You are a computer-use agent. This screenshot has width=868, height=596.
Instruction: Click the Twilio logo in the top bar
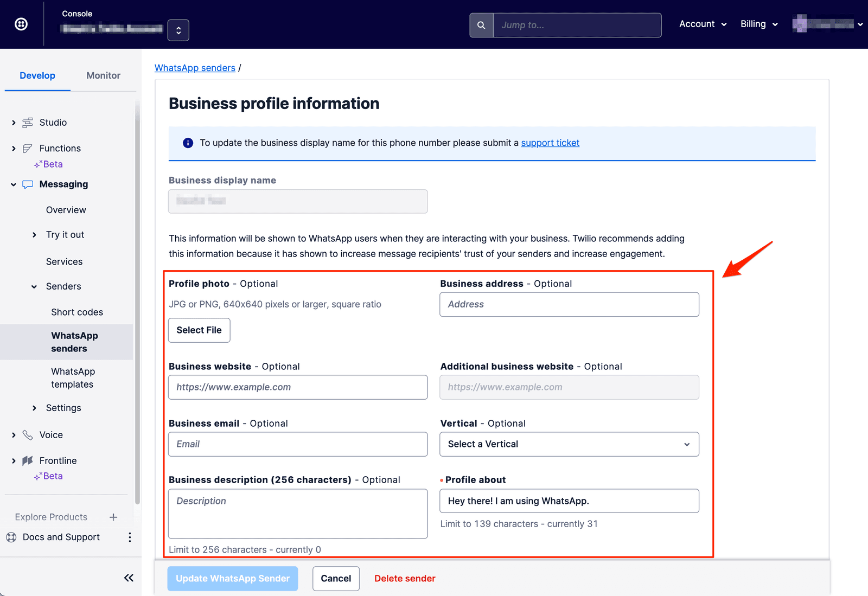pyautogui.click(x=21, y=23)
